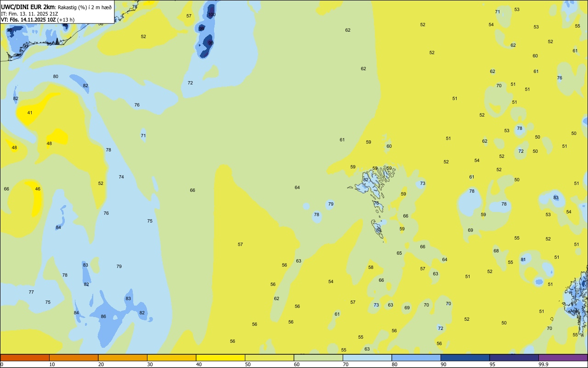Click the 0–10 dark orange legend segment
Viewport: 588px width, 368px height.
[x=25, y=357]
